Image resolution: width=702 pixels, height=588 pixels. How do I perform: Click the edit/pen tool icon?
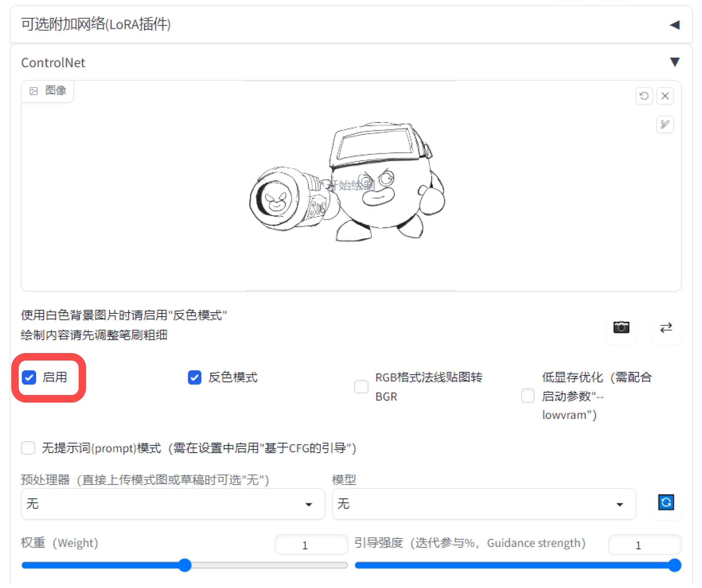coord(665,124)
